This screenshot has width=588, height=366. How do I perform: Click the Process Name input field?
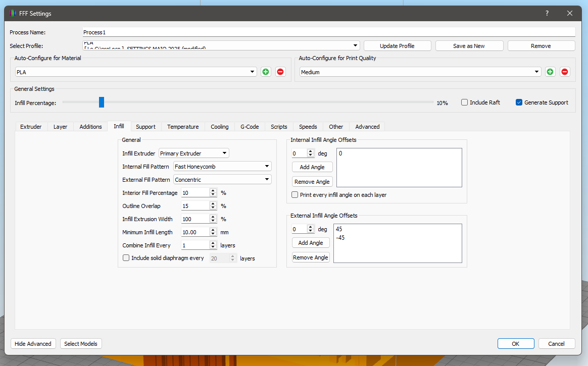tap(328, 32)
